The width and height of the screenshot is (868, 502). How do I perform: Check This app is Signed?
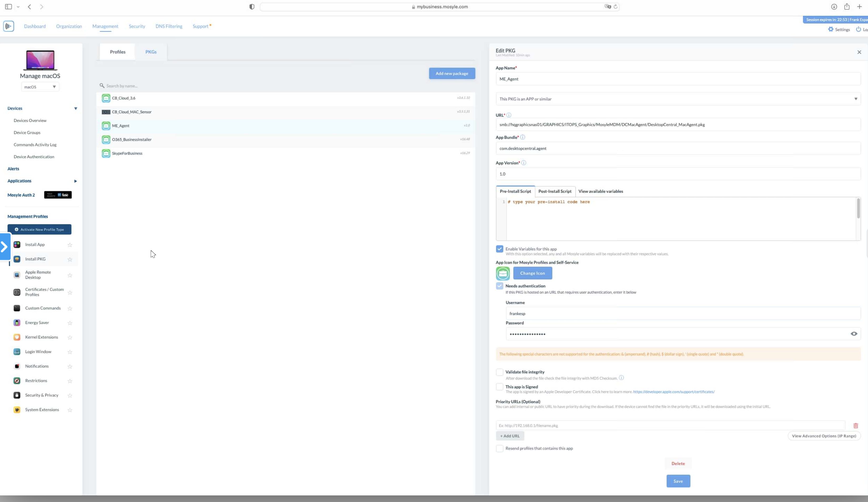point(499,387)
